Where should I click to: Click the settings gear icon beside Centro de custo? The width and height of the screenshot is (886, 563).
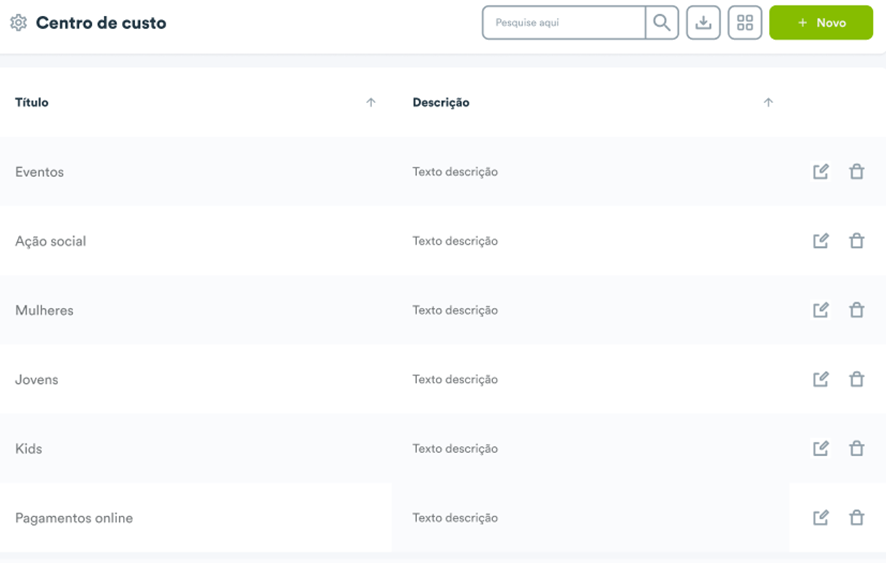coord(19,23)
